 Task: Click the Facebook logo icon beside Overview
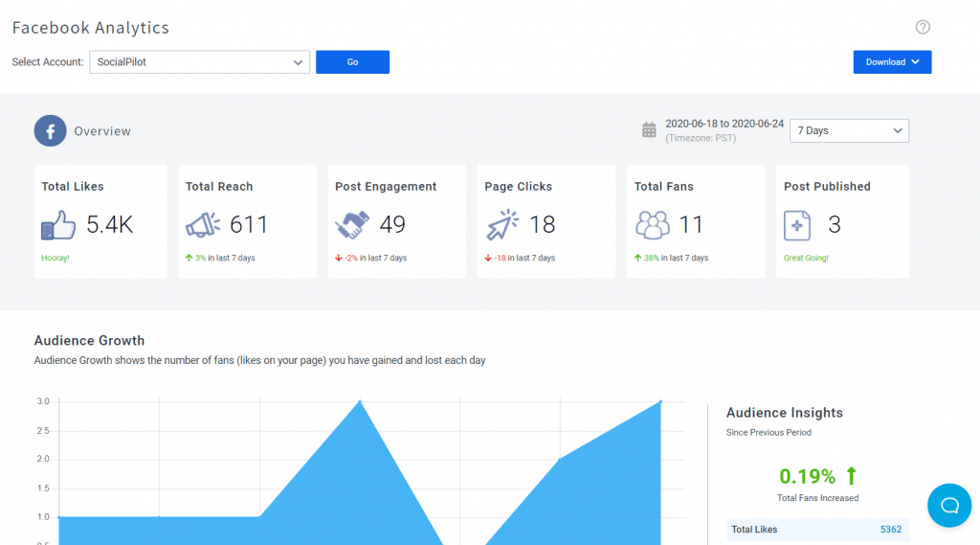(x=50, y=131)
